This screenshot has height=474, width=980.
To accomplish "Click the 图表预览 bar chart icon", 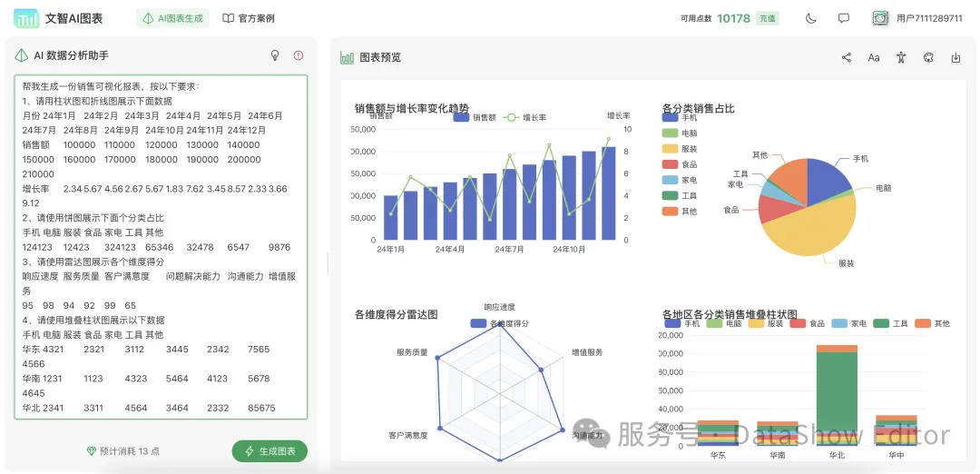I will point(347,57).
